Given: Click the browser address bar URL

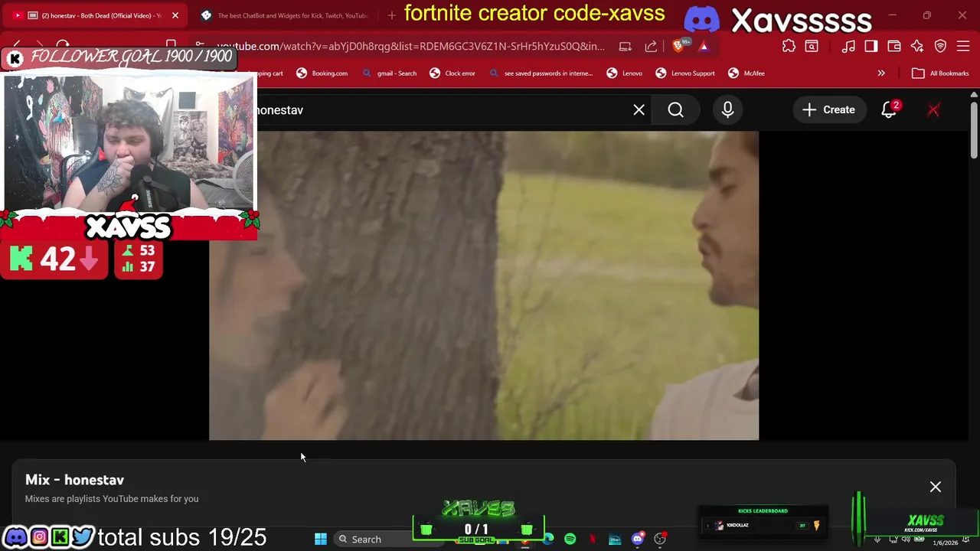Looking at the screenshot, I should point(410,46).
